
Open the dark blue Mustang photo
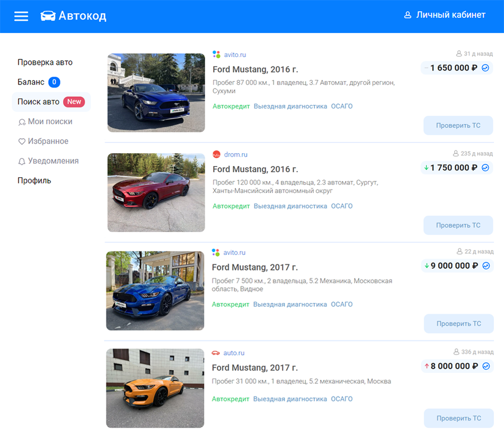click(156, 93)
